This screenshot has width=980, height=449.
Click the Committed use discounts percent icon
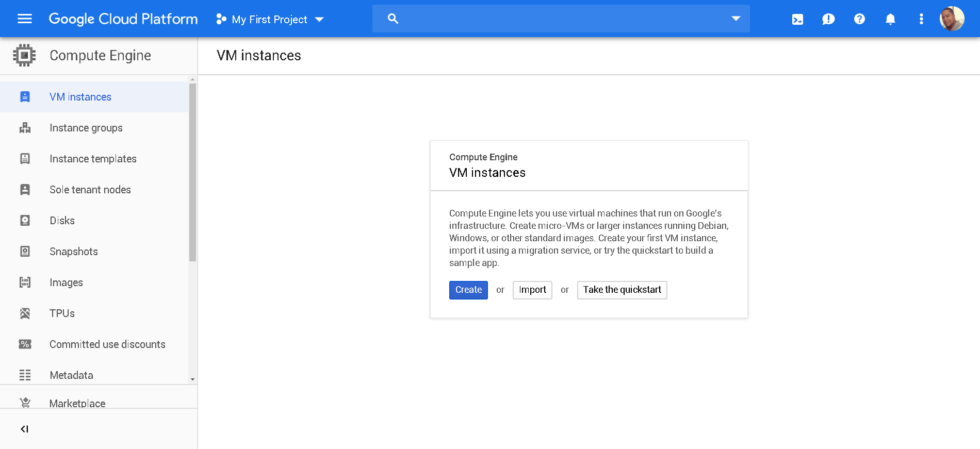coord(25,344)
